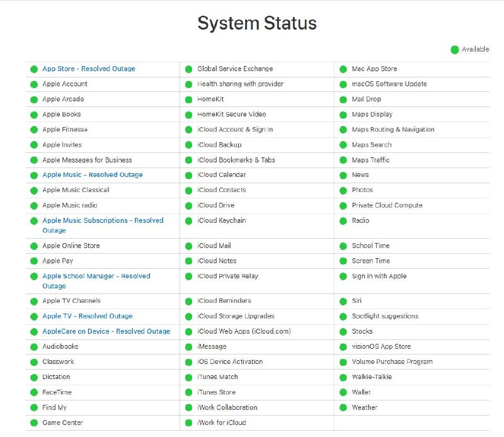Click the Available legend label
The width and height of the screenshot is (504, 437).
tap(476, 50)
